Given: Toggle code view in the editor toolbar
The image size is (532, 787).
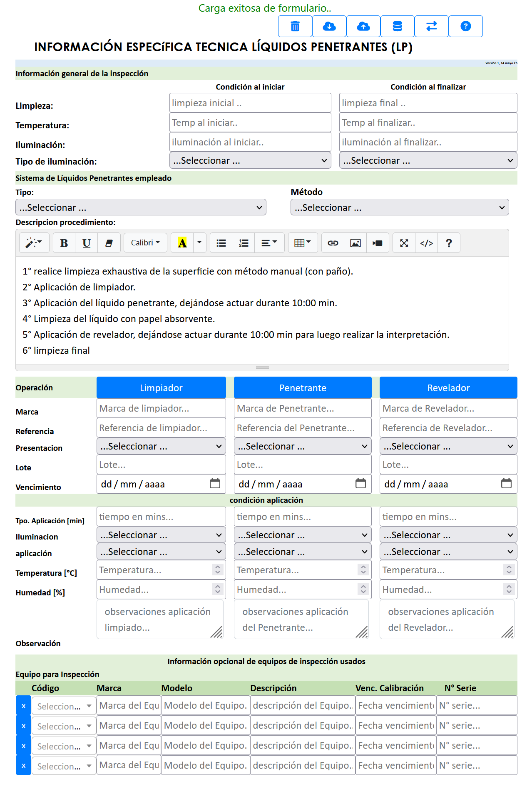Looking at the screenshot, I should [x=426, y=243].
